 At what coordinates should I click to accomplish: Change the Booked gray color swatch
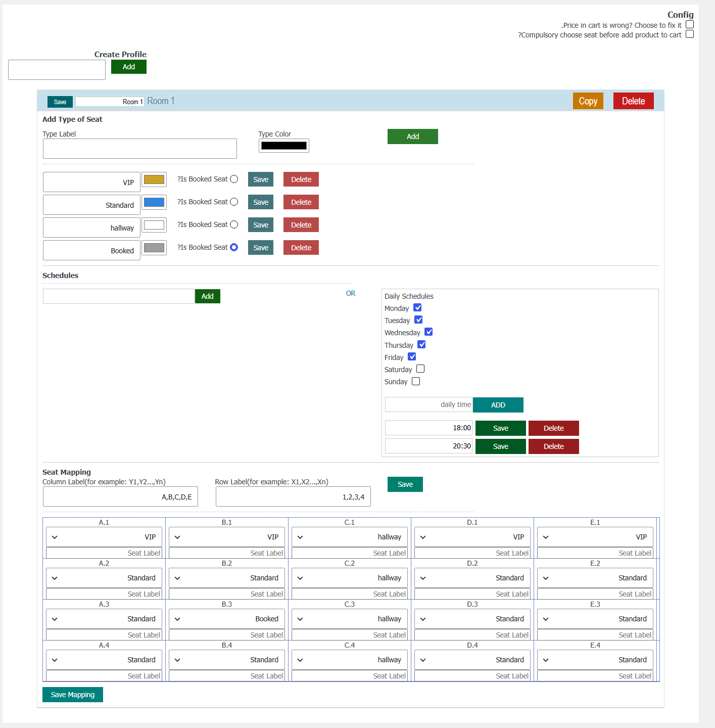pyautogui.click(x=154, y=248)
